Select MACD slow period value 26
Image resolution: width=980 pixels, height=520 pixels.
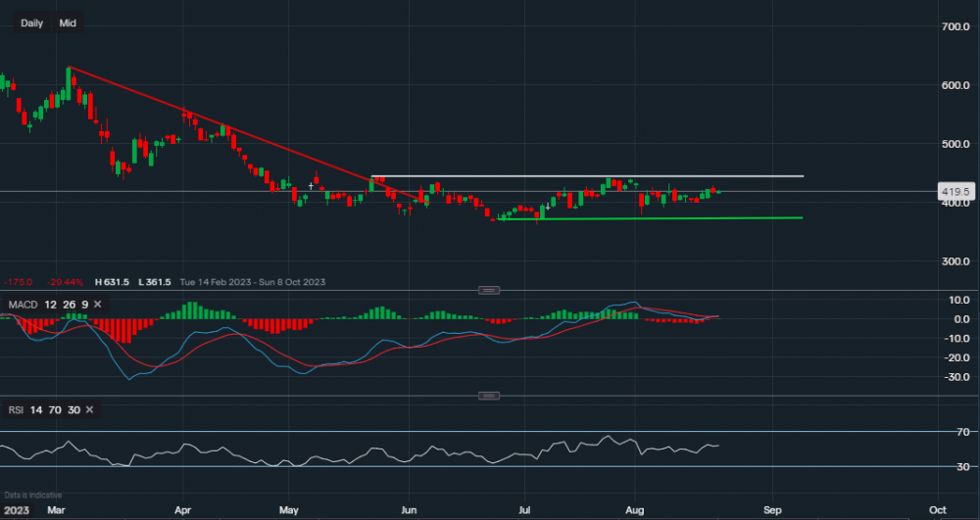[68, 305]
